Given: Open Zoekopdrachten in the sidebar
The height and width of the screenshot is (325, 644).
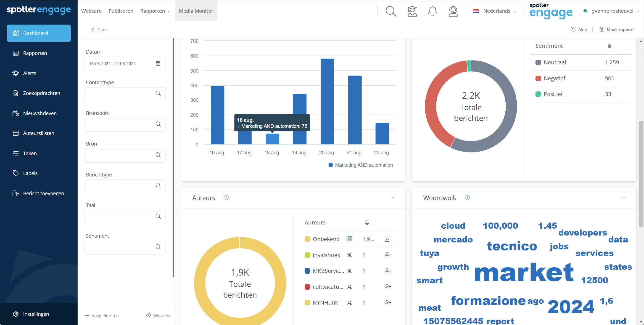Looking at the screenshot, I should (x=41, y=93).
